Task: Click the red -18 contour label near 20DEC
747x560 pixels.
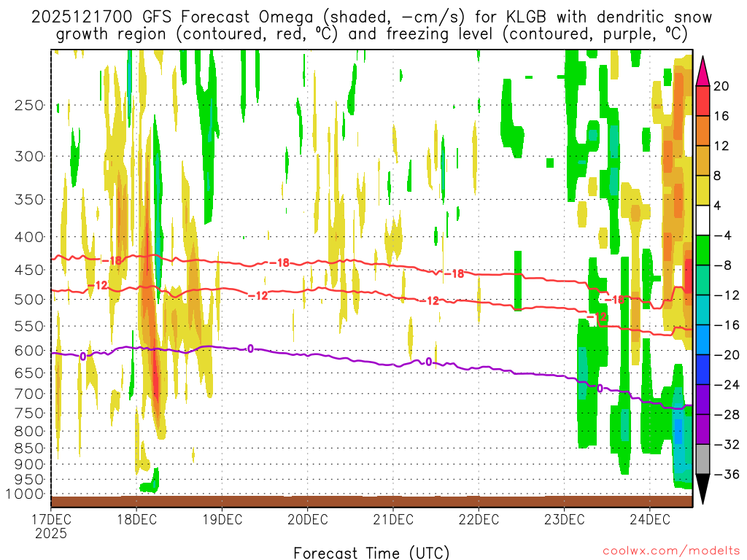Action: (279, 262)
